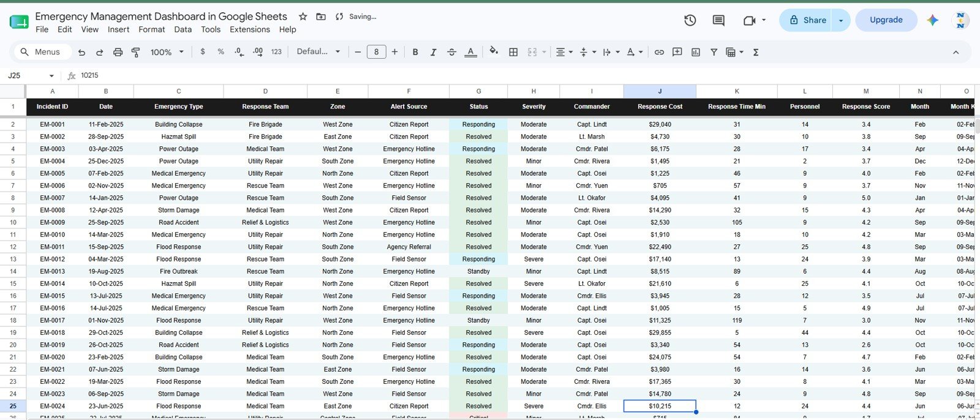
Task: Open Sheets home logo
Action: coord(19,22)
